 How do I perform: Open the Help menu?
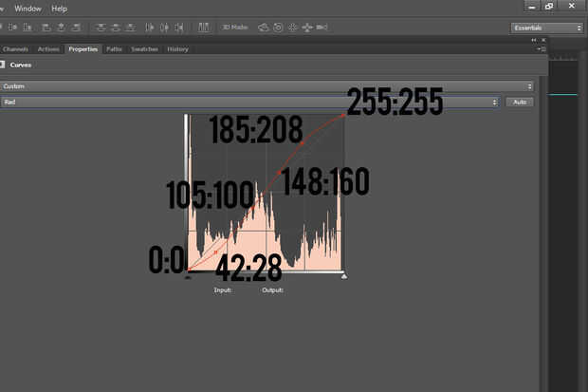click(59, 9)
